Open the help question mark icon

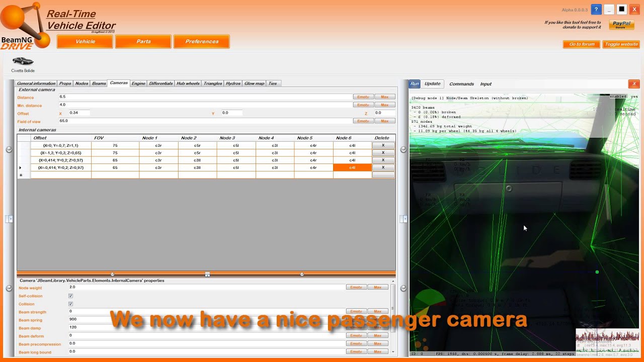(596, 10)
